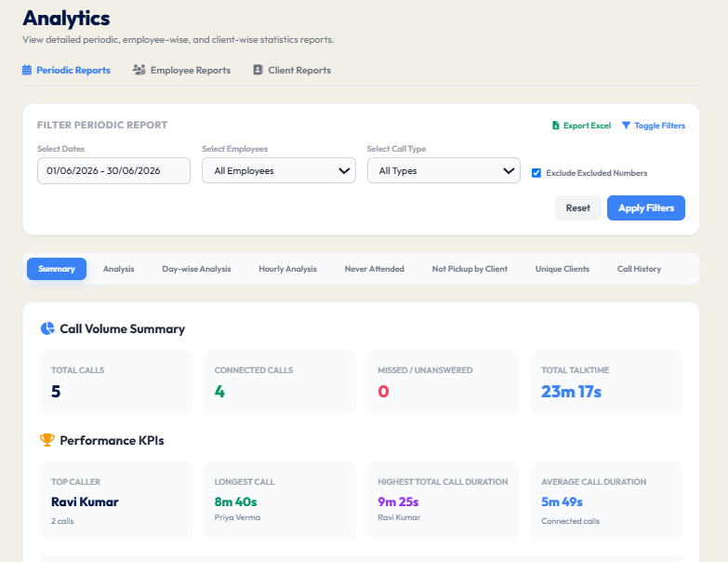Click the FILTER PERIODIC REPORT heading
This screenshot has width=728, height=562.
point(102,125)
